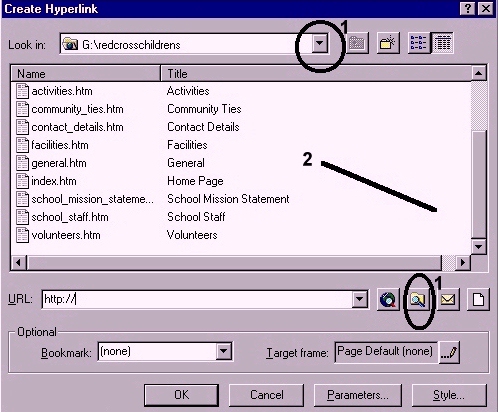
Task: Click the help question mark button
Action: click(468, 8)
